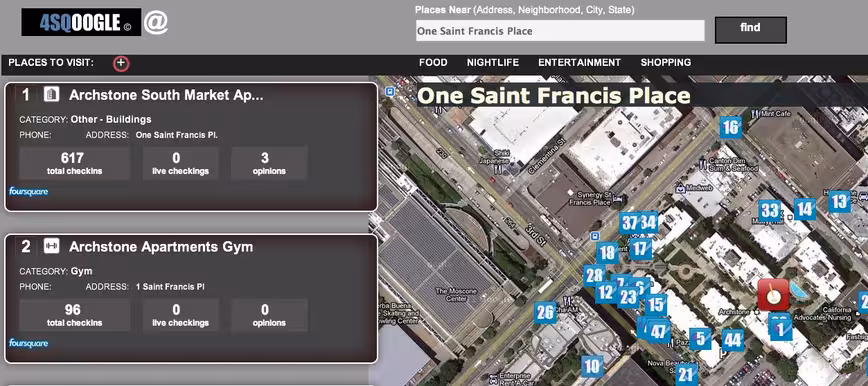Focus the Places Near search field

(560, 31)
